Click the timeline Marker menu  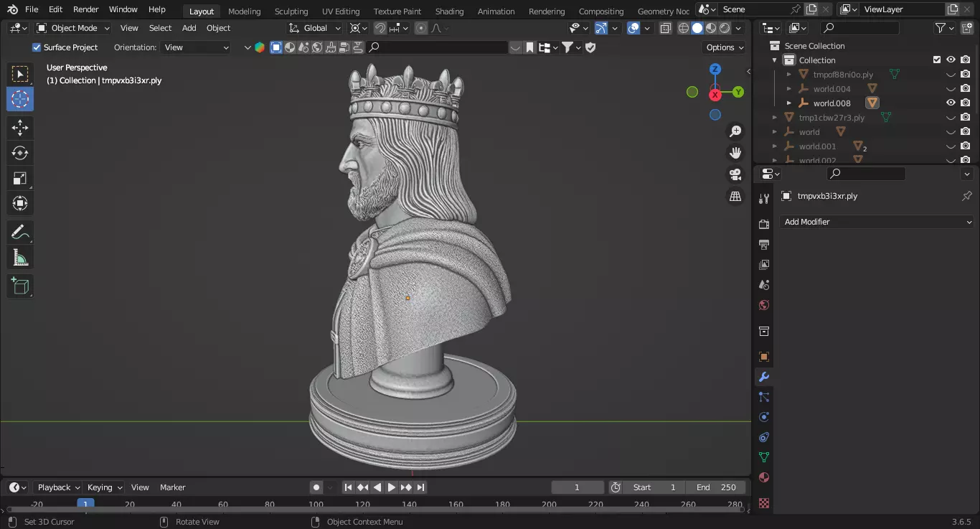click(172, 487)
